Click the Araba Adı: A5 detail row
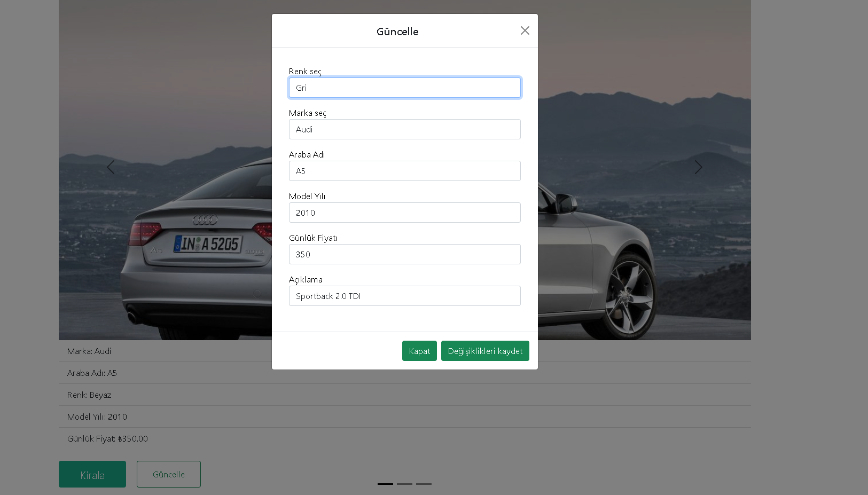 click(x=405, y=373)
